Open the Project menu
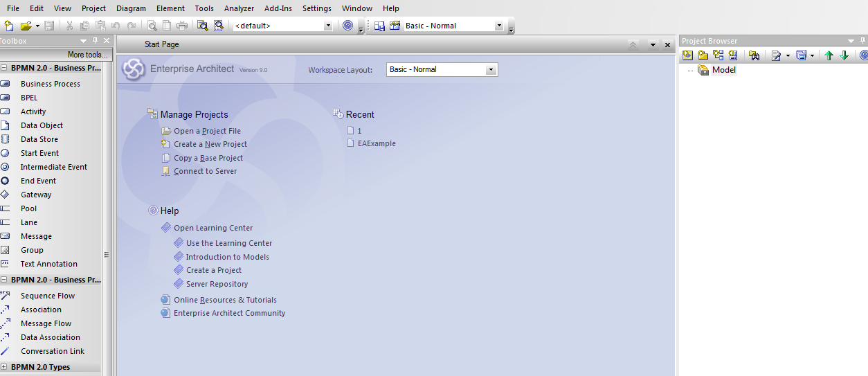The width and height of the screenshot is (868, 376). click(93, 8)
